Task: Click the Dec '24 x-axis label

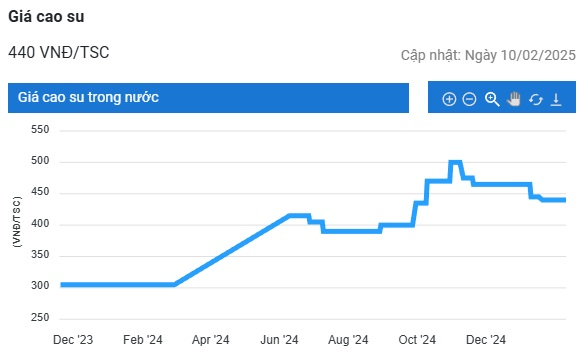Action: tap(486, 340)
